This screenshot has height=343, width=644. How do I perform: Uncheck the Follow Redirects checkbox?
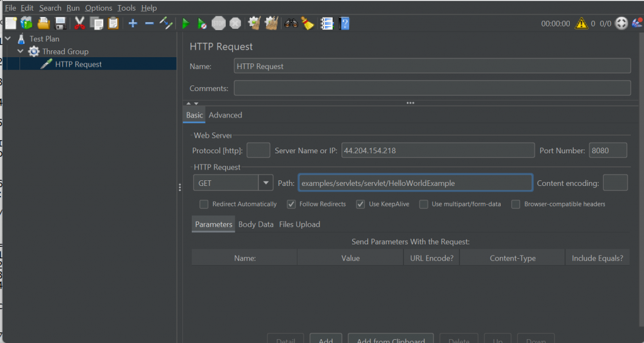pyautogui.click(x=291, y=204)
